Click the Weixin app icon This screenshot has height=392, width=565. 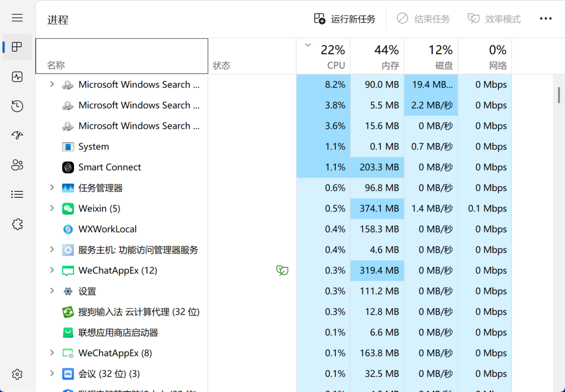[x=68, y=209]
